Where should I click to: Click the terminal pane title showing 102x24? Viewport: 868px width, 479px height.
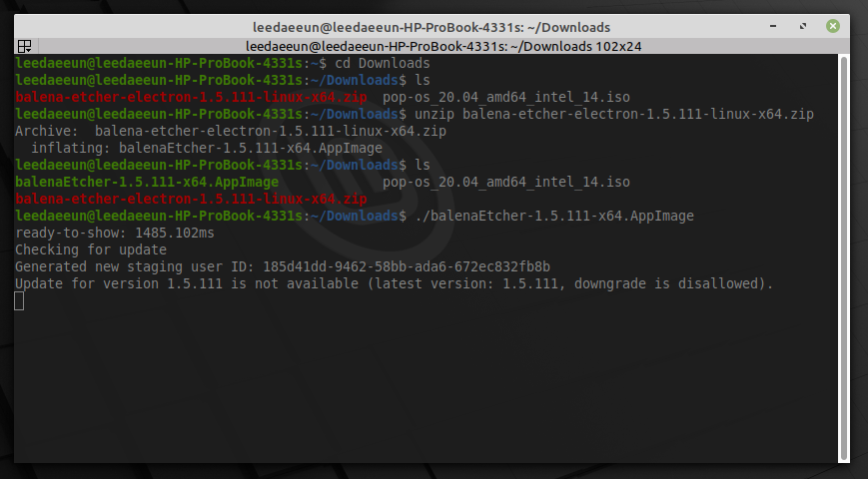point(443,47)
